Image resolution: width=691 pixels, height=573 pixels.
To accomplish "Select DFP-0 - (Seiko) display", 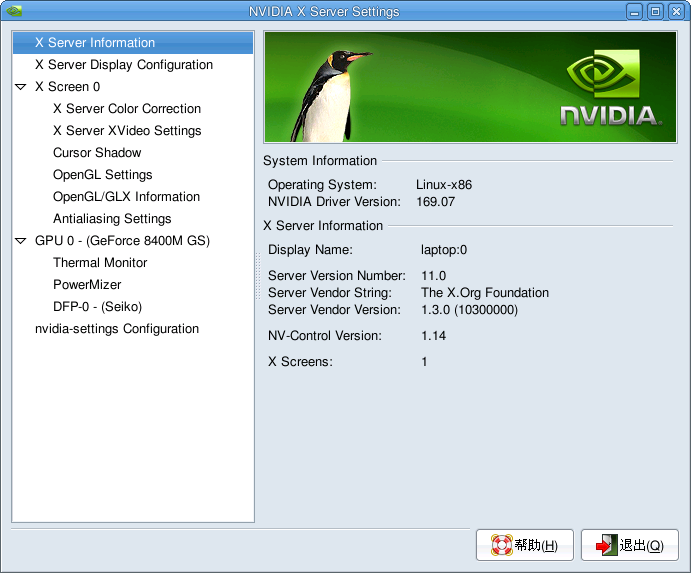I will (x=97, y=307).
